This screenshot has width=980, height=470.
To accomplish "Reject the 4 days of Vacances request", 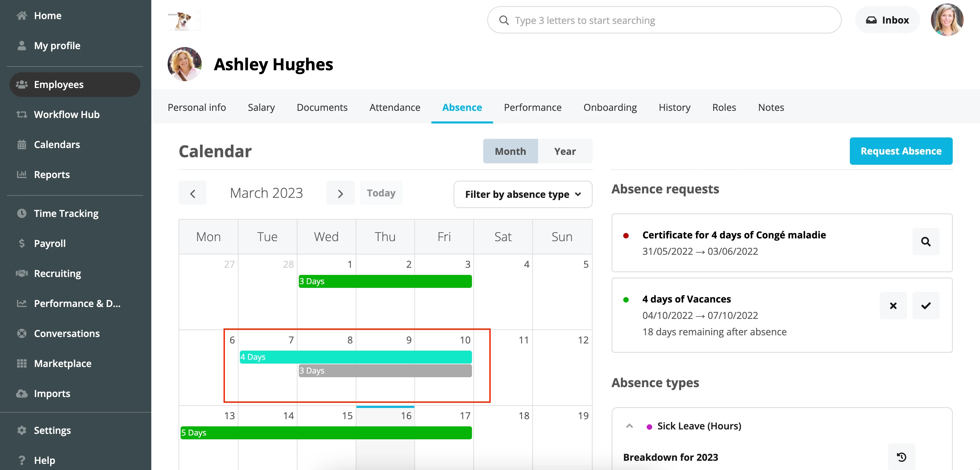I will click(893, 306).
